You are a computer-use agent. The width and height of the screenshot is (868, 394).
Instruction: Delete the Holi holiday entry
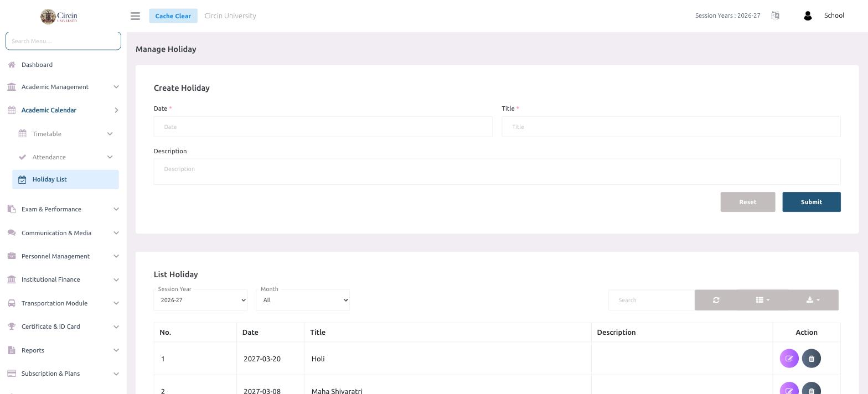(x=812, y=359)
